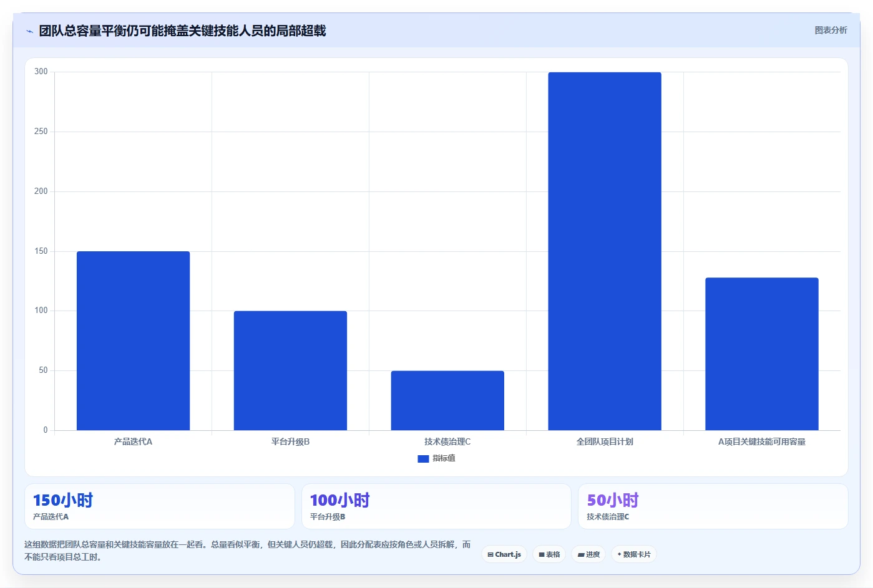
Task: Open the 50小时 技术债治理C card
Action: [x=713, y=506]
